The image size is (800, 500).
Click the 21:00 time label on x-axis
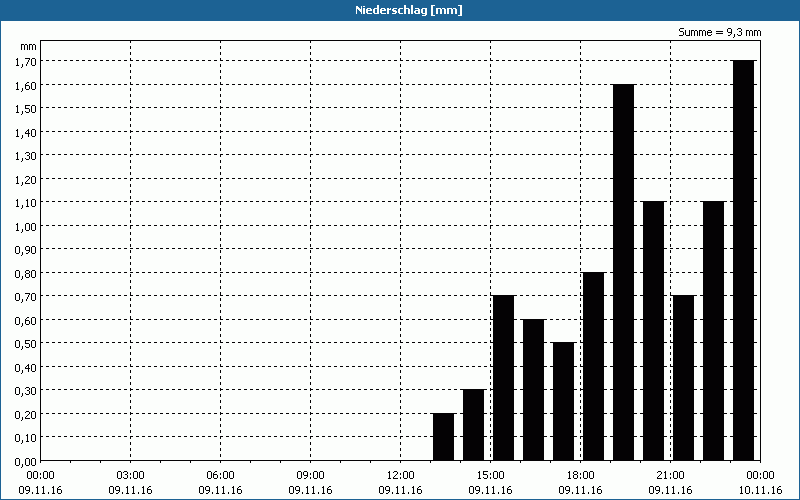[x=670, y=476]
